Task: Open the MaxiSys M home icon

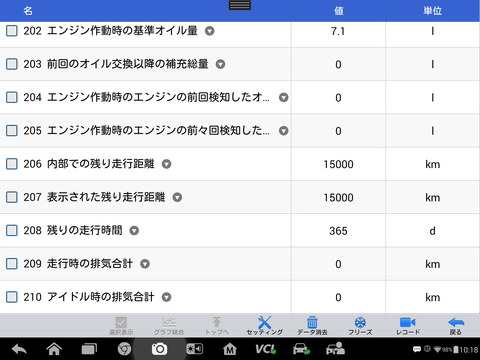Action: 230,349
